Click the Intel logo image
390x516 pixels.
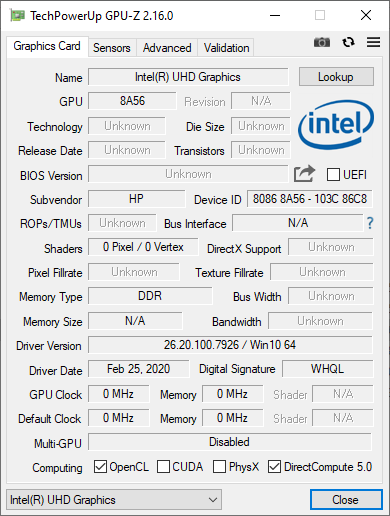(x=336, y=125)
